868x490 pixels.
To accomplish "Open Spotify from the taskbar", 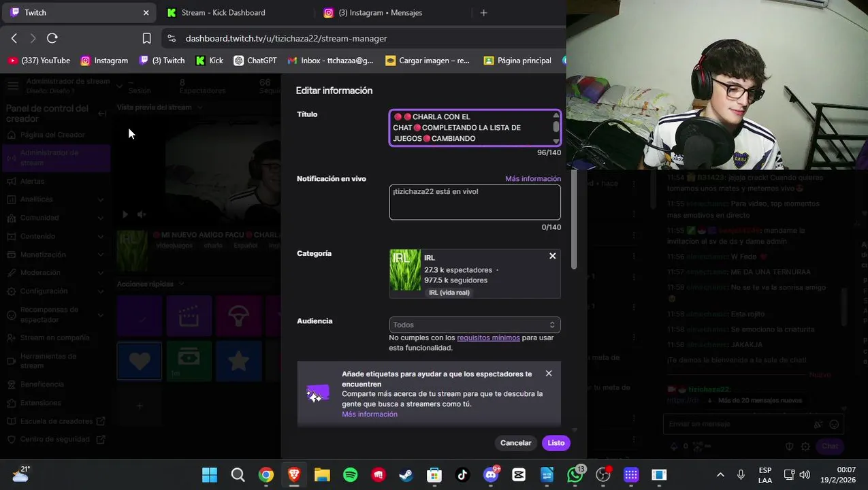I will 350,475.
